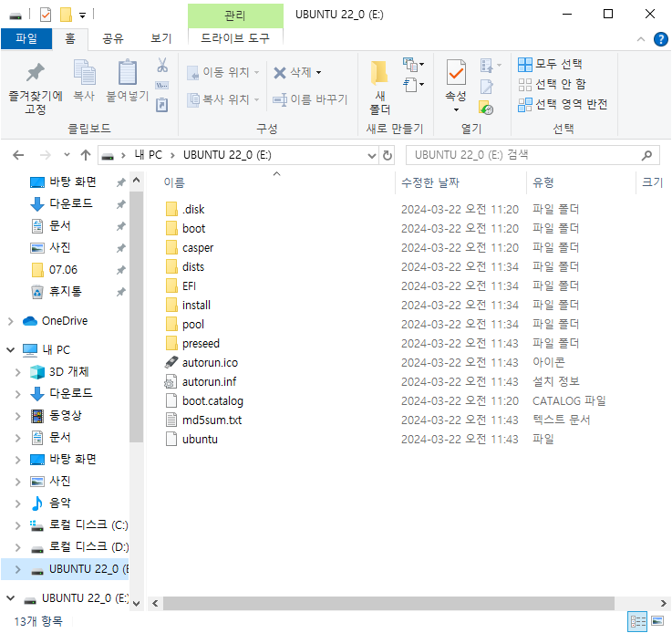Screen dimensions: 672x633
Task: Open the Drive Tools tab (드라이브 도구)
Action: pos(235,38)
